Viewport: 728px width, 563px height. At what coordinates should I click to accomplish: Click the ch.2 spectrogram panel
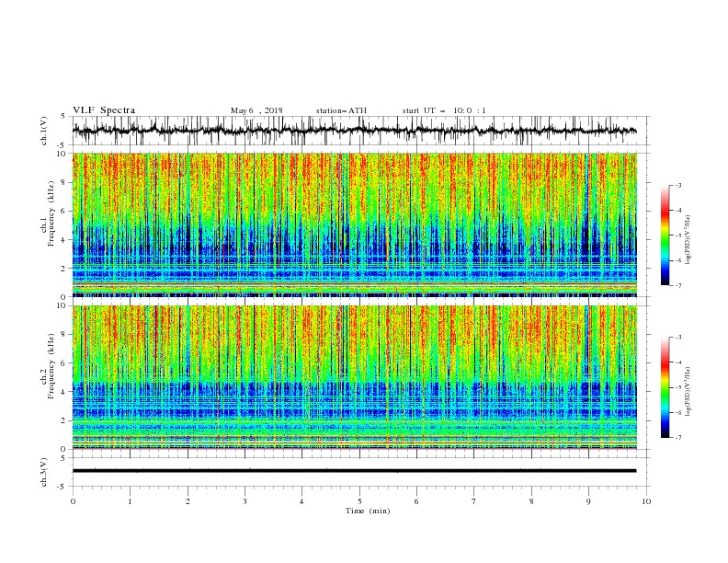[355, 377]
